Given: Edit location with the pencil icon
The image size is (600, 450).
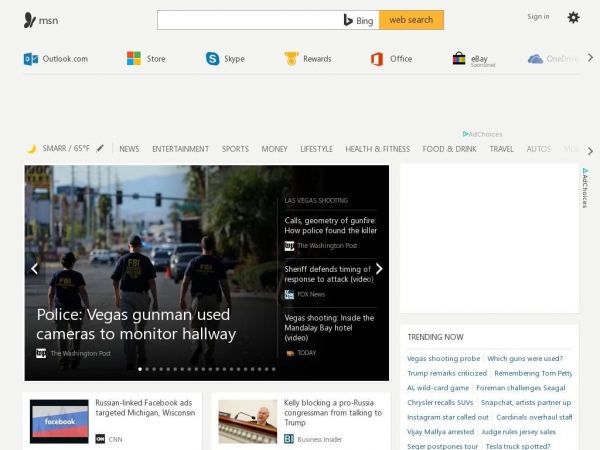Looking at the screenshot, I should pyautogui.click(x=100, y=148).
